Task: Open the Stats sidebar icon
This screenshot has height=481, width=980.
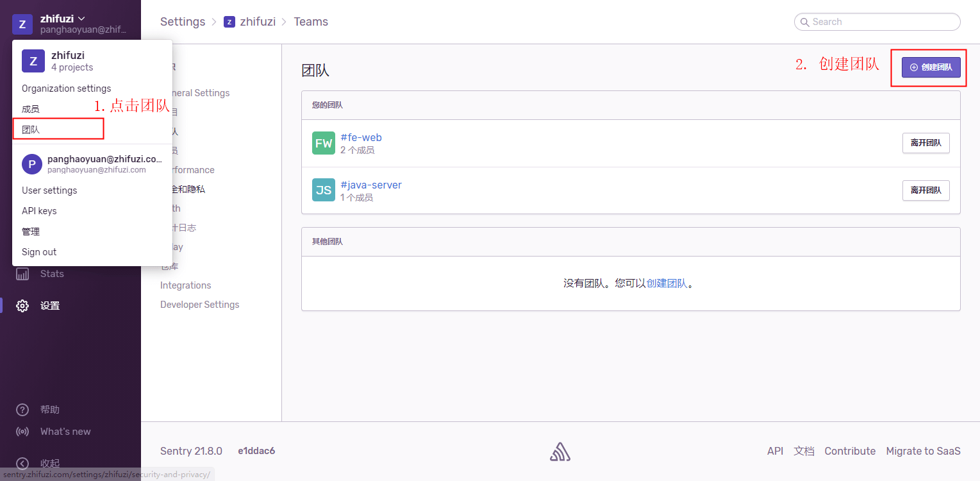Action: click(x=22, y=274)
